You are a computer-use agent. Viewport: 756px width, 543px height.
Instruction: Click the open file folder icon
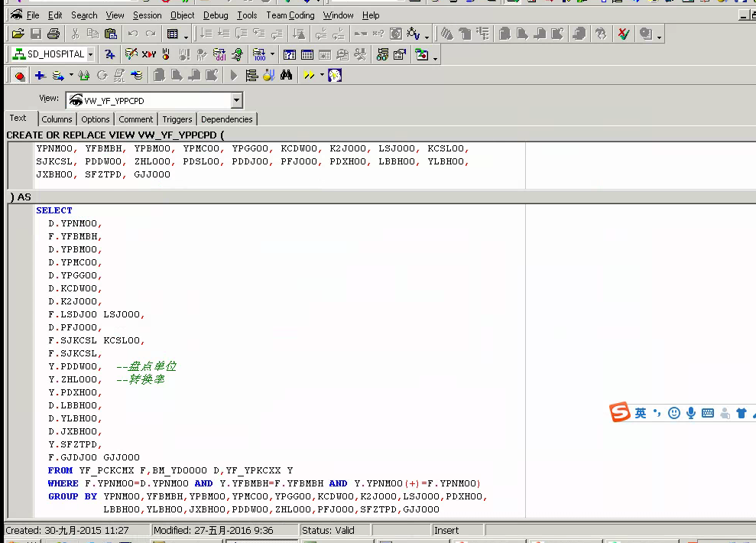click(x=18, y=34)
